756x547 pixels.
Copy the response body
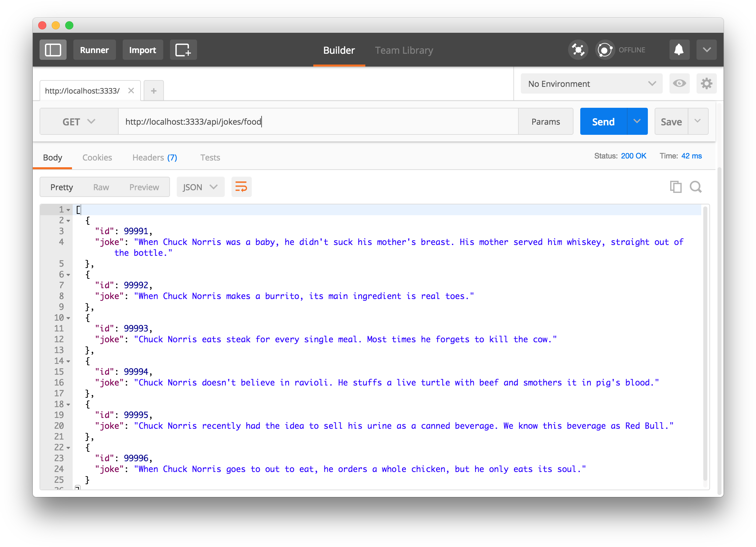(675, 187)
